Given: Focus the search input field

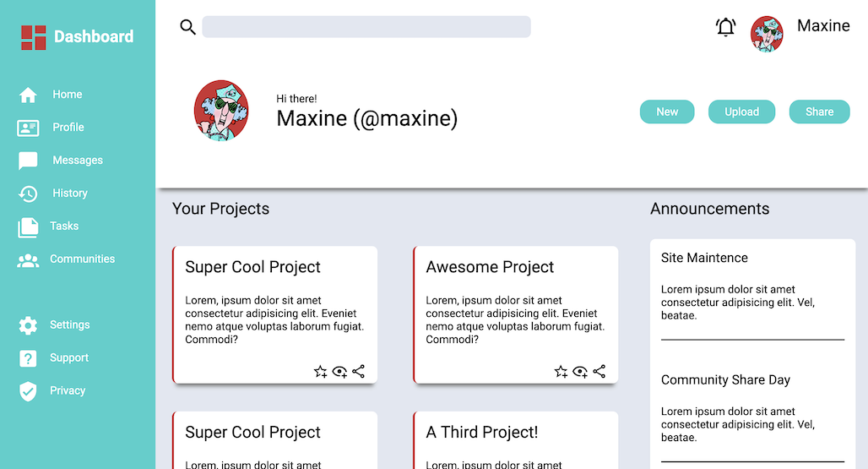Looking at the screenshot, I should (366, 27).
